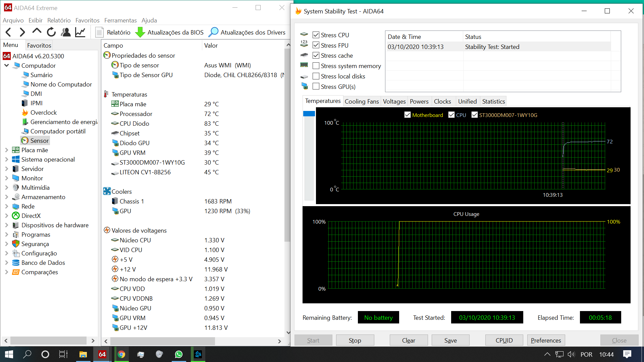
Task: Enable the Stress system memory checkbox
Action: pos(316,66)
